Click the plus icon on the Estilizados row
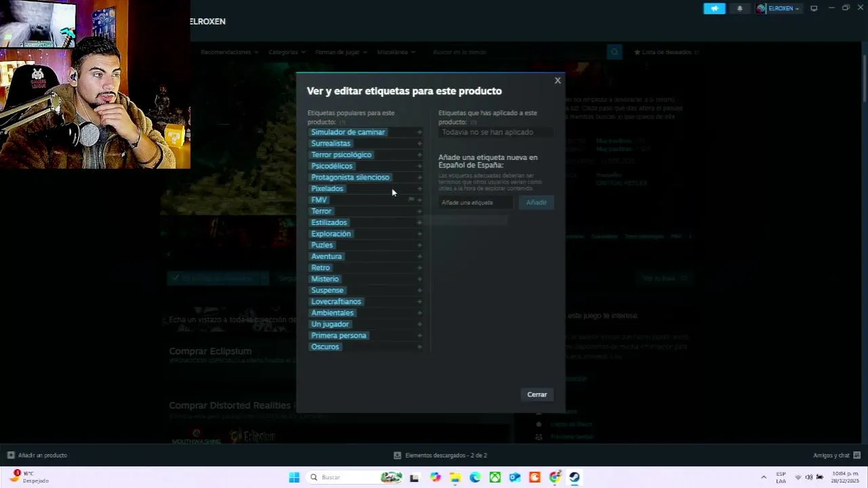The height and width of the screenshot is (488, 868). coord(420,222)
